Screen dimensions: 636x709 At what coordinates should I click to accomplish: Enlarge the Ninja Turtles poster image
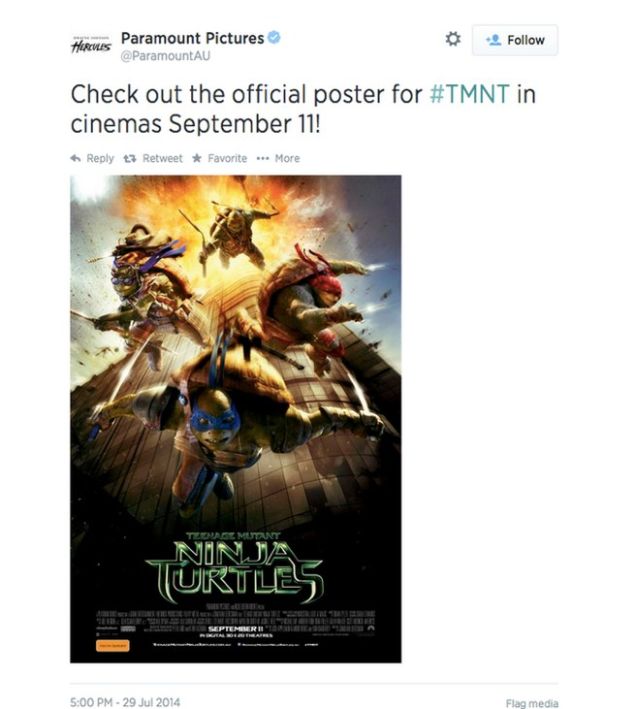coord(236,419)
